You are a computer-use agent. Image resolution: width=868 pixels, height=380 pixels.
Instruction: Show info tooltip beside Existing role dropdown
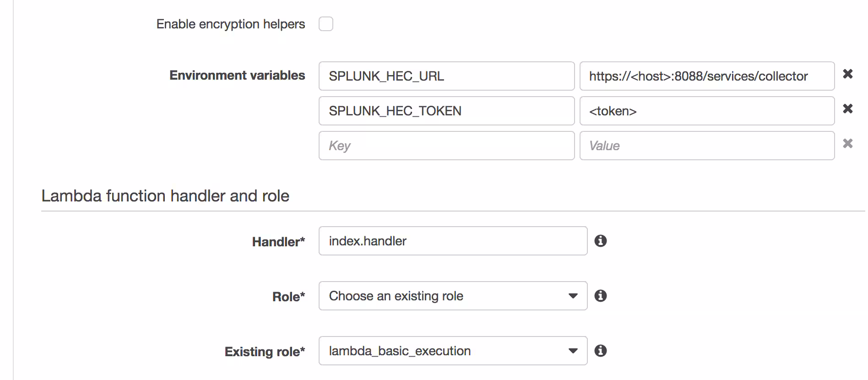pos(601,351)
